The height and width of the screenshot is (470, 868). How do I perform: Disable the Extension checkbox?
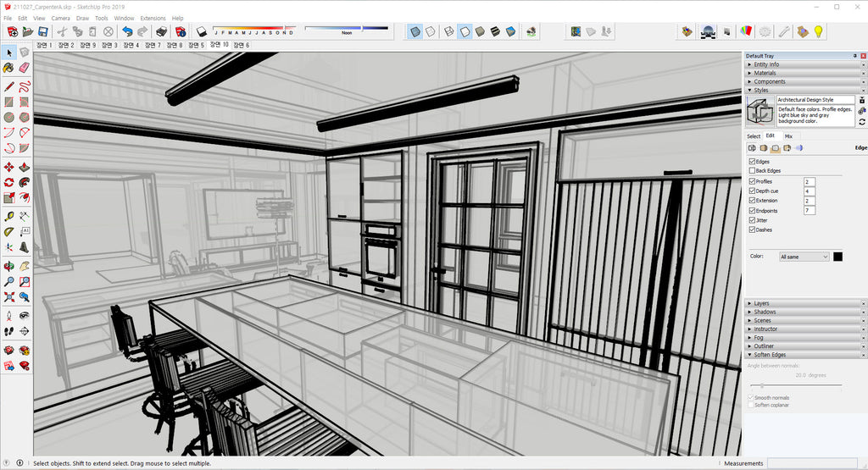pos(752,200)
